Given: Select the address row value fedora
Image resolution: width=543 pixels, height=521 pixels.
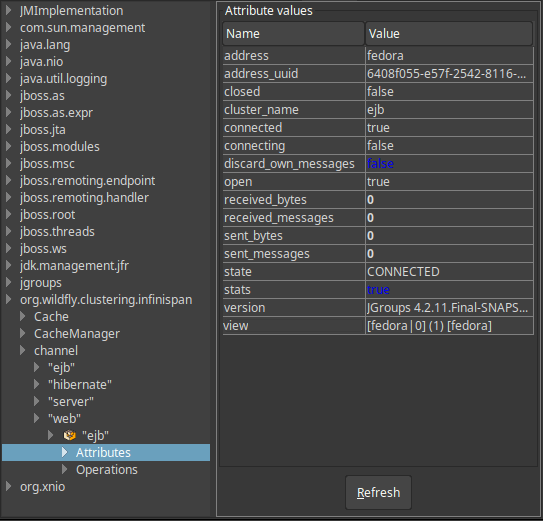Looking at the screenshot, I should coord(449,55).
